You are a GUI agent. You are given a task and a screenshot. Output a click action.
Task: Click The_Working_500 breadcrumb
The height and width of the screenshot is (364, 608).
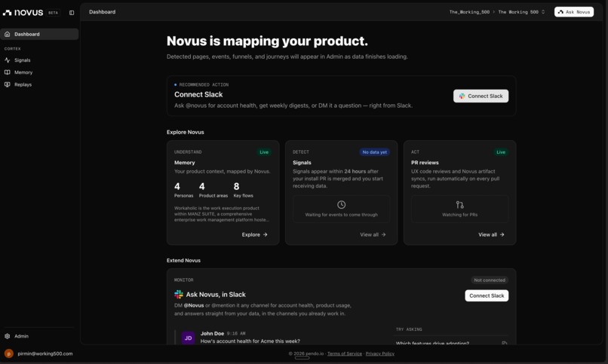point(469,12)
